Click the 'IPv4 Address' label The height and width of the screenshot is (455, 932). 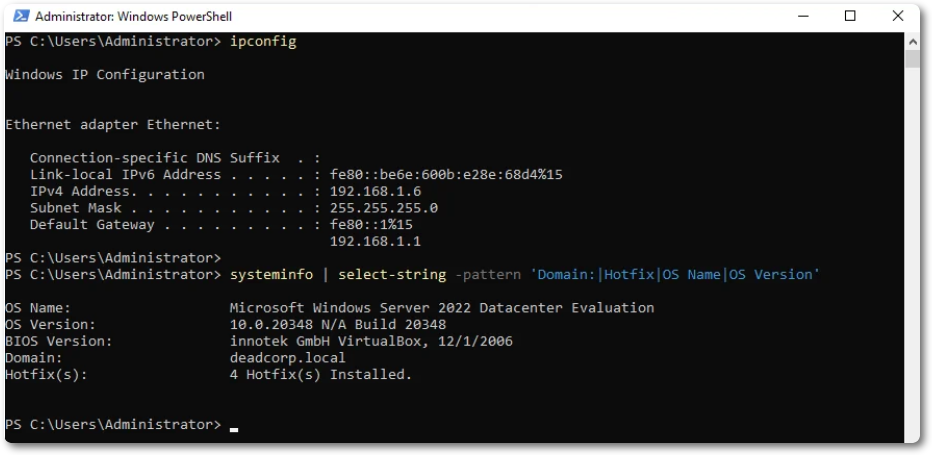coord(80,192)
